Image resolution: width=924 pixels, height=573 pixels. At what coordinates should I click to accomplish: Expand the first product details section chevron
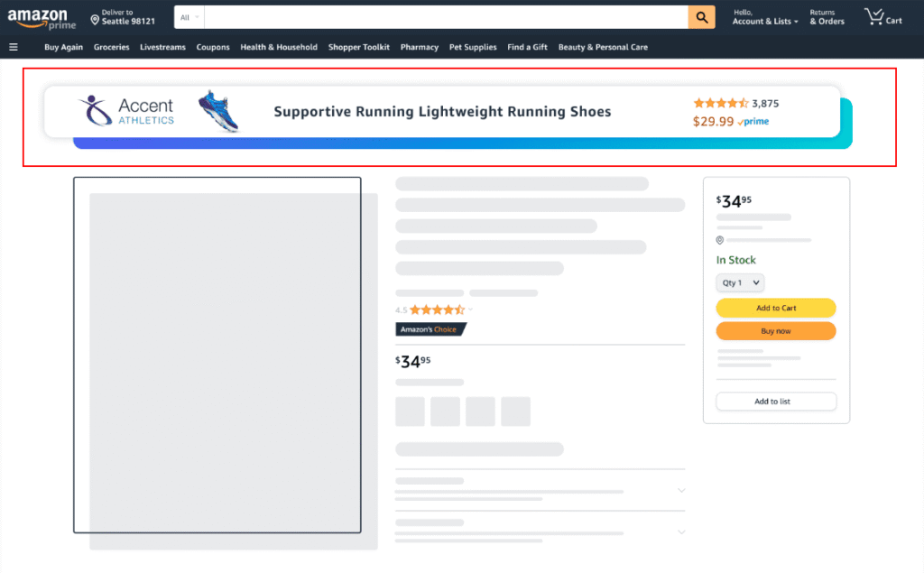[x=681, y=491]
